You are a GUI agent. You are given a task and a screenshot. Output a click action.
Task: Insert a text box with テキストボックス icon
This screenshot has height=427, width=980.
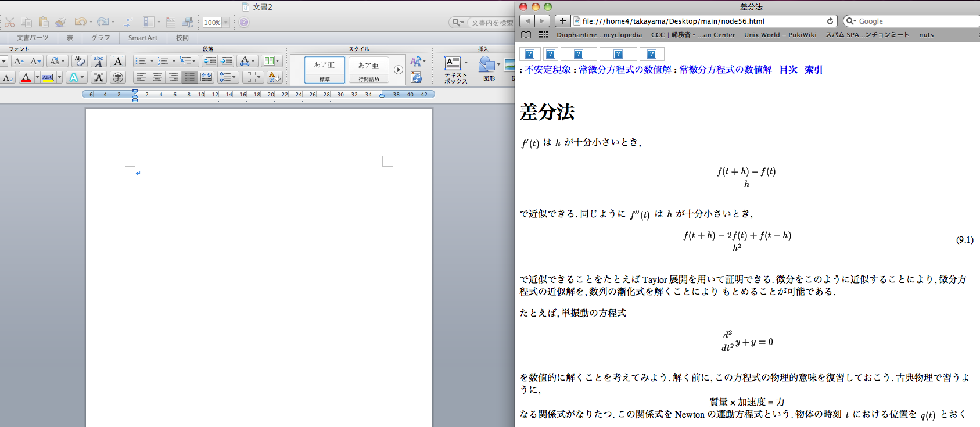[455, 70]
